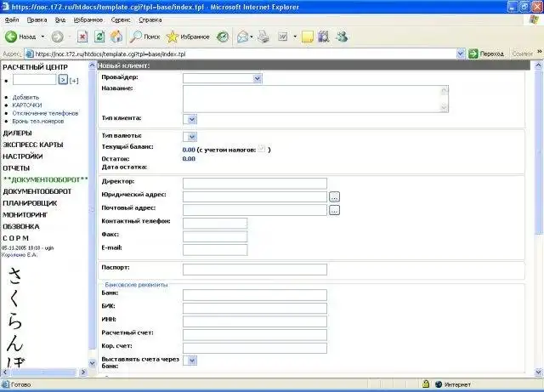
Task: Open the Edit icon dropdown arrow
Action: click(295, 37)
